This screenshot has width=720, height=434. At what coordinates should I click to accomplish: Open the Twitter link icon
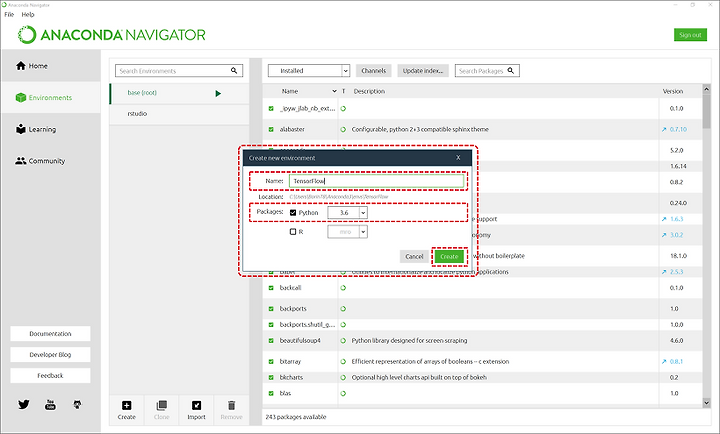24,404
